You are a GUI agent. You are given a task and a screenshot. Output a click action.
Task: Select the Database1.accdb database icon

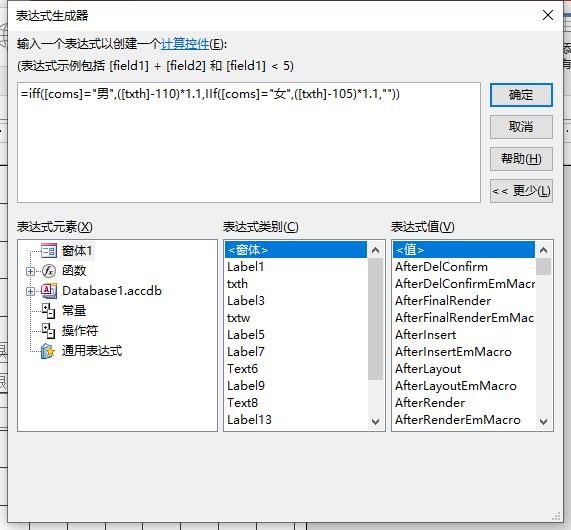[x=49, y=291]
